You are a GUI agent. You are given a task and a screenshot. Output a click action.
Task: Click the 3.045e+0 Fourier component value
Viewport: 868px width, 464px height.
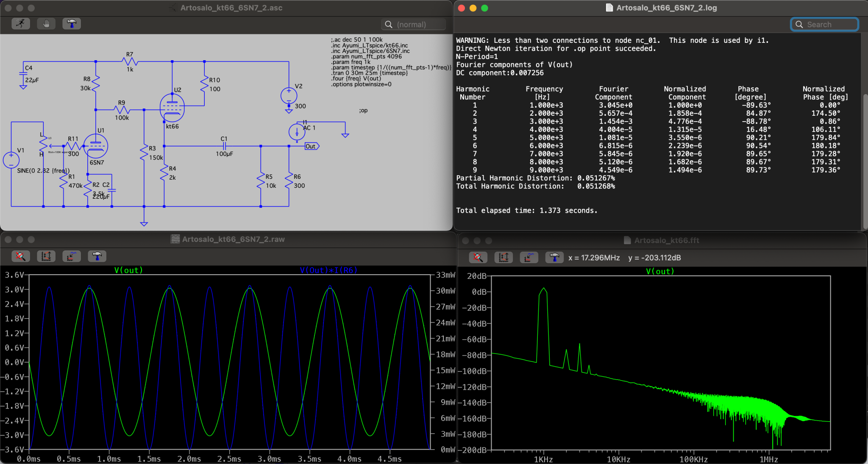[x=615, y=105]
